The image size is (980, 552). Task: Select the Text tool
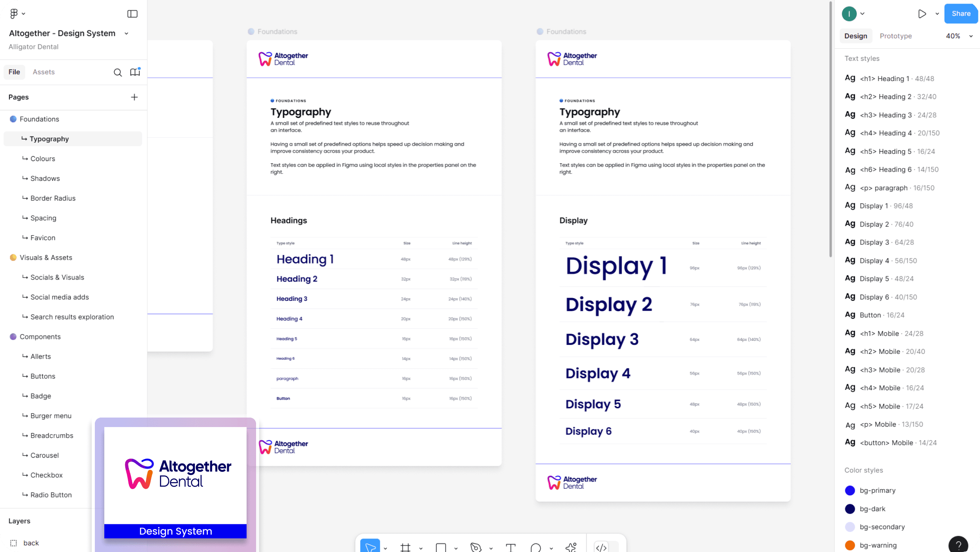coord(511,547)
